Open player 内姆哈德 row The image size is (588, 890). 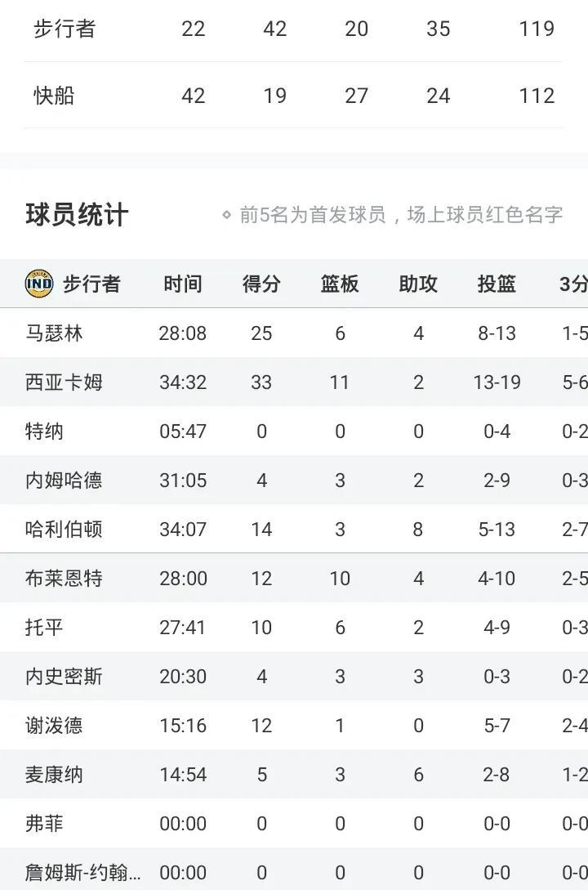point(64,481)
